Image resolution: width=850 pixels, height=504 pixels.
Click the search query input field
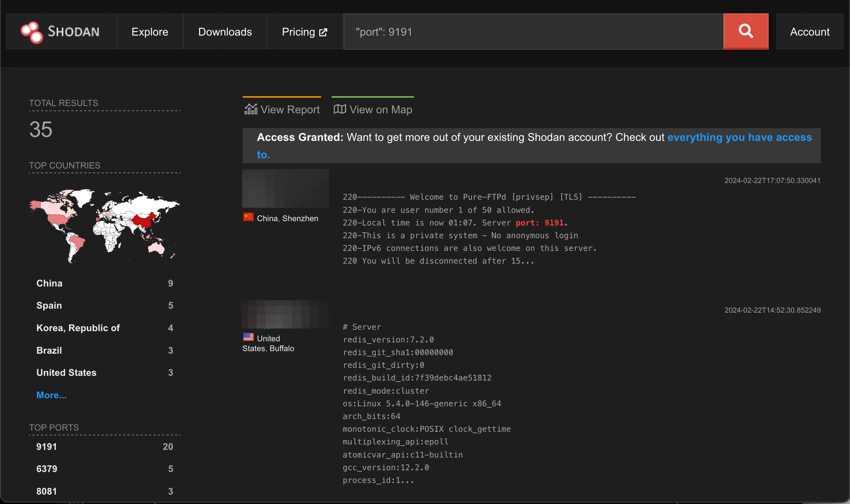click(x=533, y=32)
